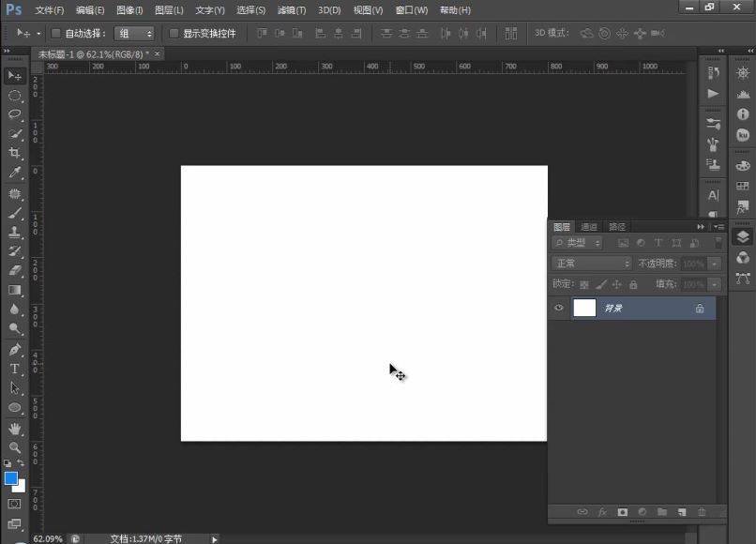
Task: Open the 正常 blend mode dropdown
Action: tap(591, 264)
